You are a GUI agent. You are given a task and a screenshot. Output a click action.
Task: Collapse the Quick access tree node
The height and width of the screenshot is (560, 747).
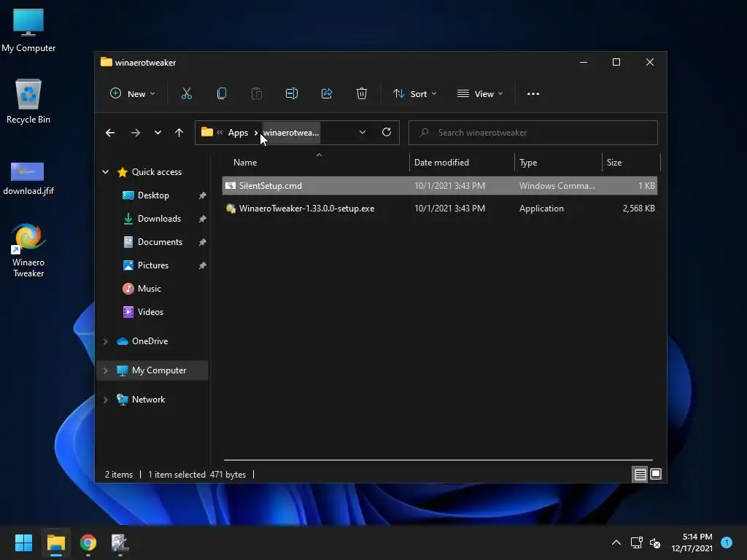tap(105, 172)
